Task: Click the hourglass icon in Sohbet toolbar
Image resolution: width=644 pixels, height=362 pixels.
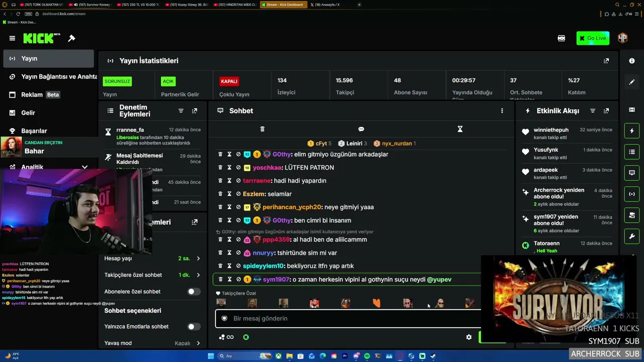Action: (x=460, y=129)
